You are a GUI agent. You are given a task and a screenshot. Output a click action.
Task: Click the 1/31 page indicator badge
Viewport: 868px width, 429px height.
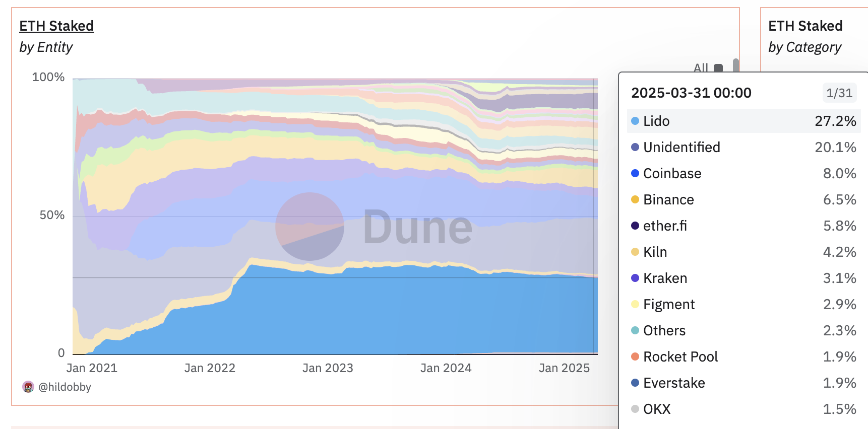[x=839, y=93]
